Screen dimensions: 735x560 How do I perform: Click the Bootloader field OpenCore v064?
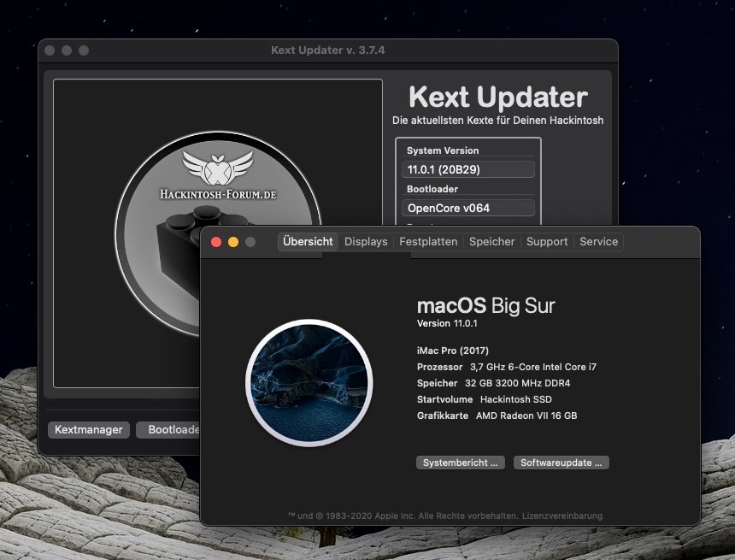pyautogui.click(x=467, y=208)
